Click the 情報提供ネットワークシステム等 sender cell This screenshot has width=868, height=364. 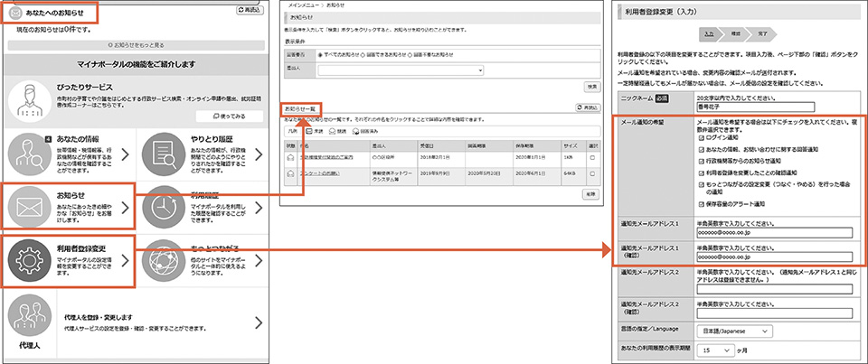pyautogui.click(x=393, y=174)
